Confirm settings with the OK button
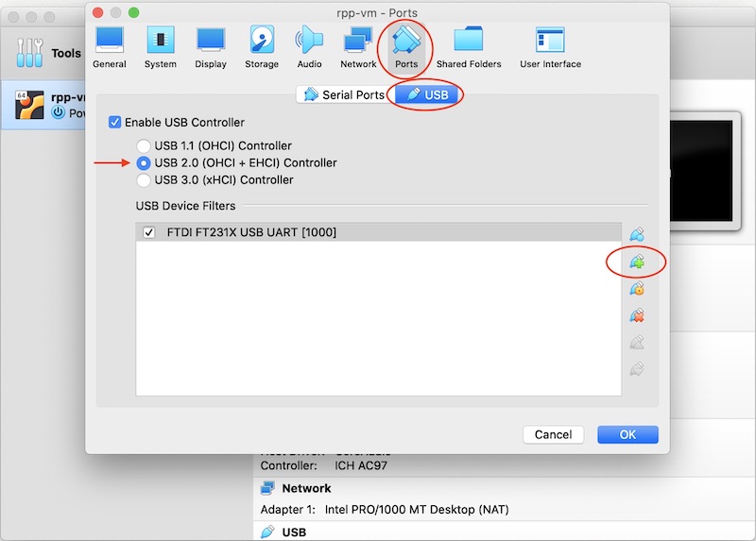 (x=627, y=434)
